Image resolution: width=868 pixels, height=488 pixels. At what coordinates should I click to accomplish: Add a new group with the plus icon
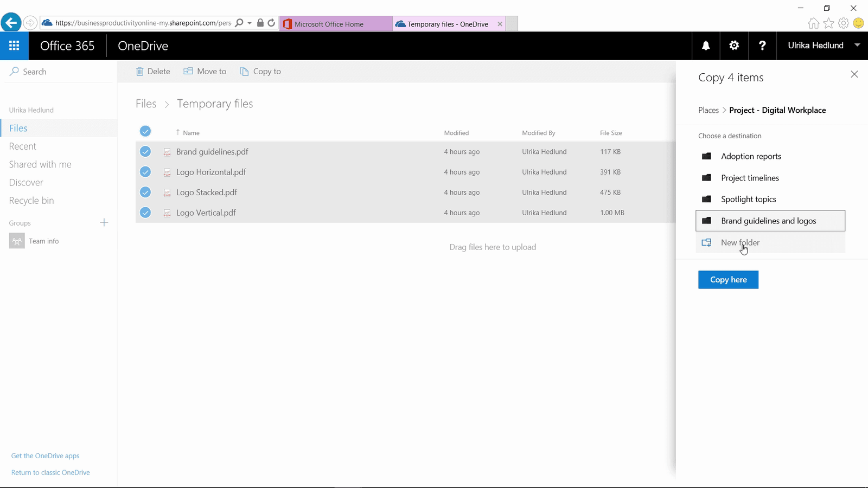[104, 222]
